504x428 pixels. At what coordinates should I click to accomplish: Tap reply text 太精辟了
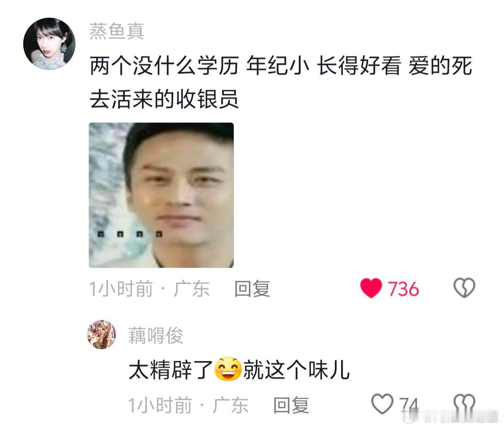coord(171,370)
